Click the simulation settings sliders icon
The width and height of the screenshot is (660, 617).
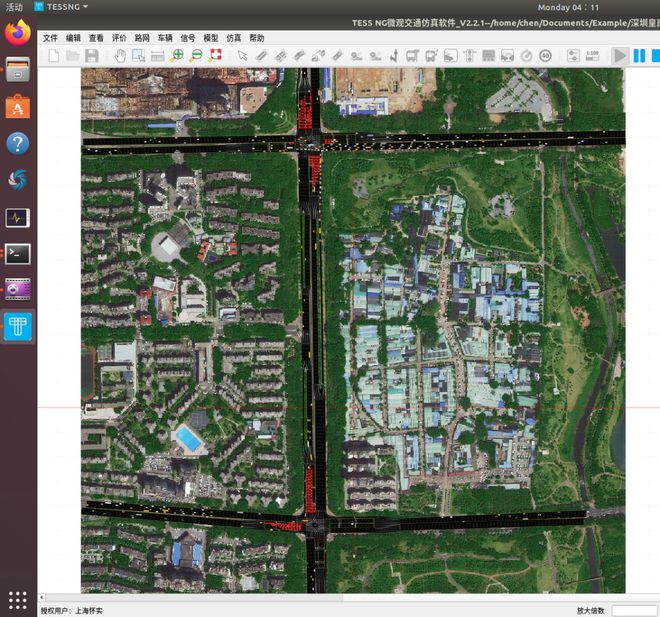(x=573, y=56)
